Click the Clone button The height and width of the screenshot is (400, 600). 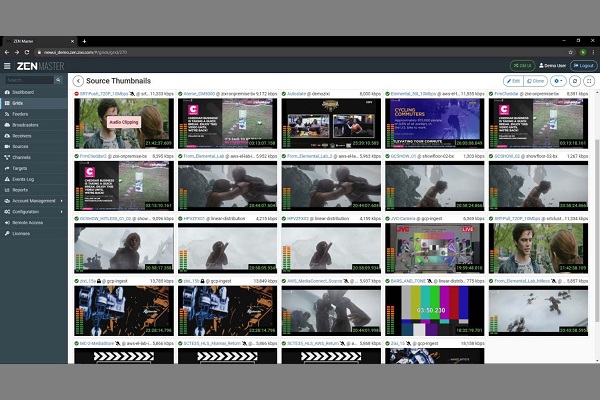point(535,81)
